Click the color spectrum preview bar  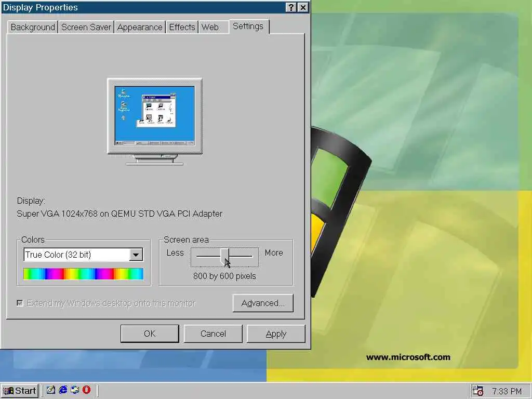[x=84, y=274]
